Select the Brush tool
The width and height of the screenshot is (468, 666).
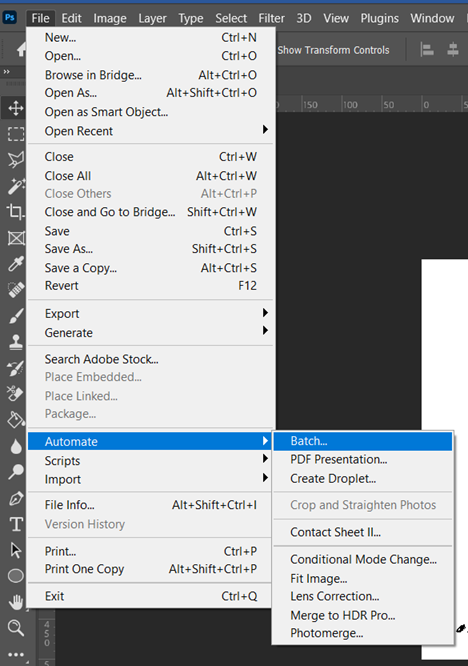[x=16, y=316]
